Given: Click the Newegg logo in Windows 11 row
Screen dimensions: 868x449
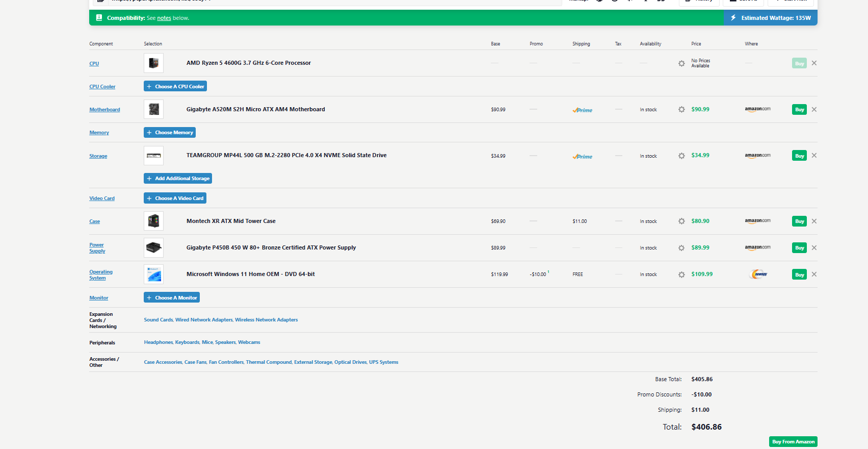Looking at the screenshot, I should point(759,275).
